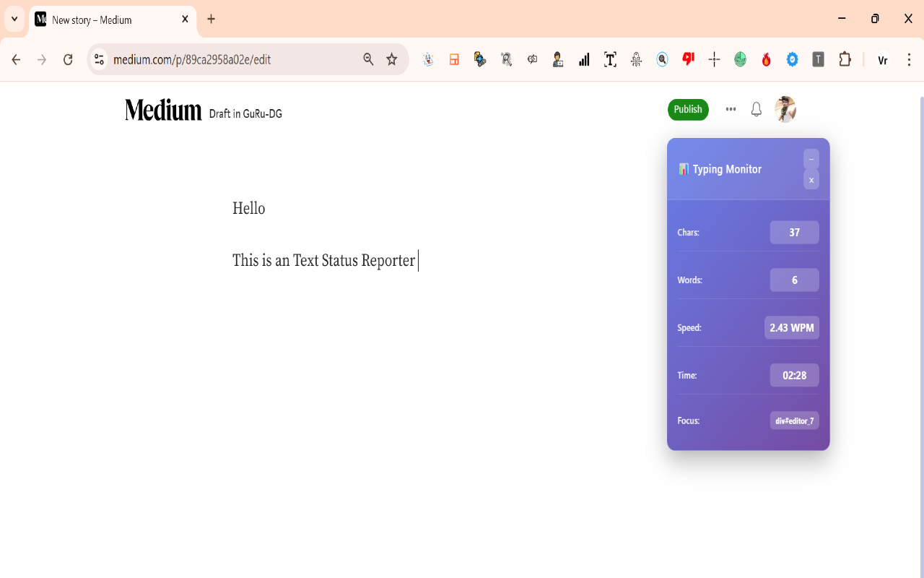Open Chrome's three-dot menu
Image resolution: width=924 pixels, height=578 pixels.
(x=909, y=60)
